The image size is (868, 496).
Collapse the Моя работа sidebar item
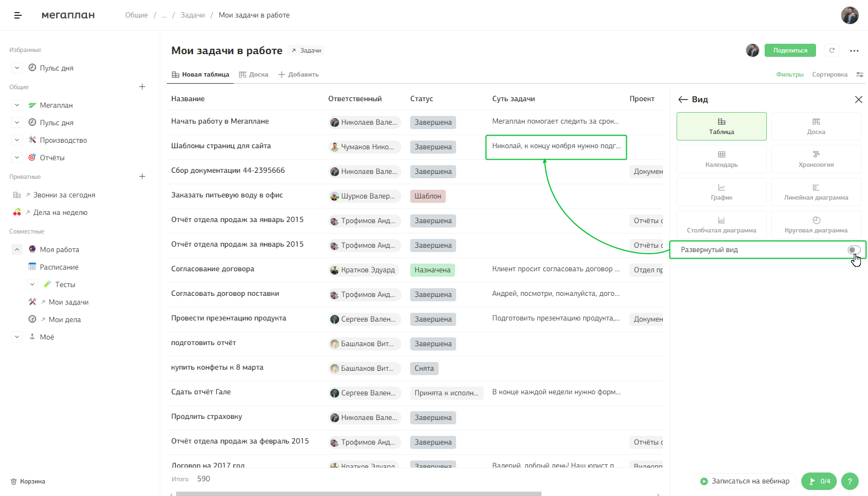17,249
